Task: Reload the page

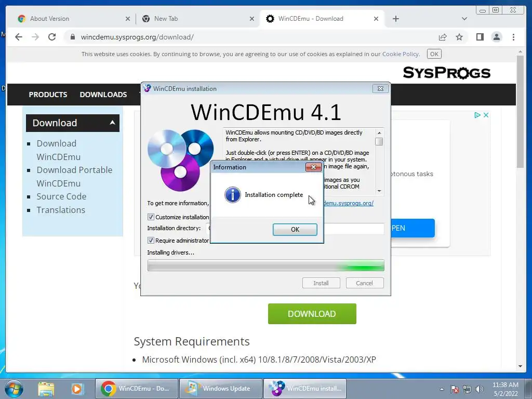Action: pos(52,37)
